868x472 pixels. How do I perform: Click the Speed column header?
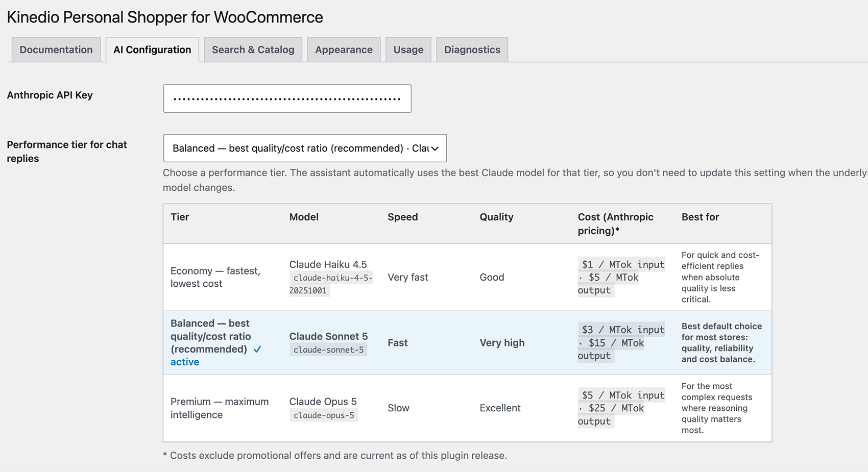pos(403,217)
